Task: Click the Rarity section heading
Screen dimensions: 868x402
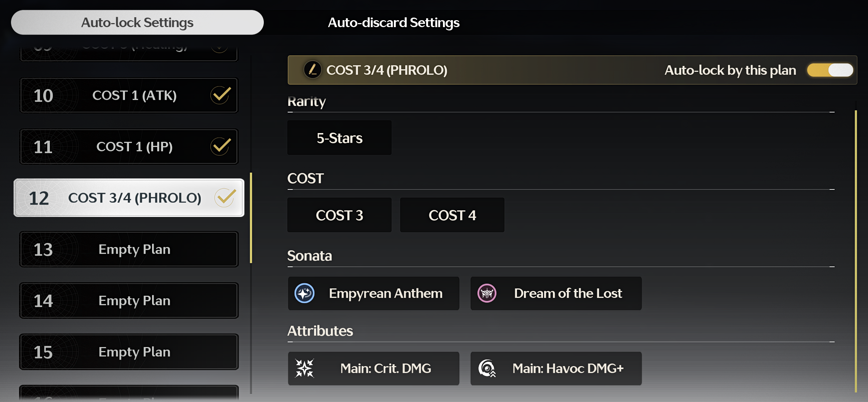Action: coord(307,101)
